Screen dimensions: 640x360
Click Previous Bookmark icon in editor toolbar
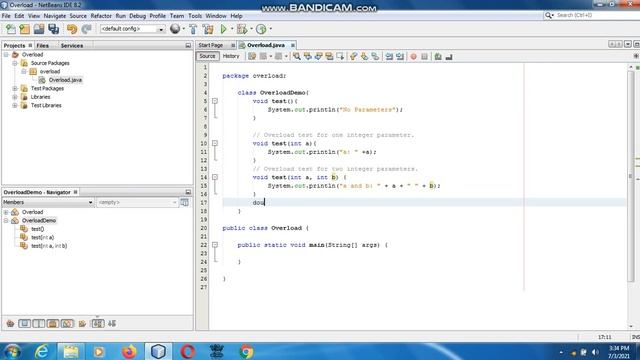coord(353,56)
